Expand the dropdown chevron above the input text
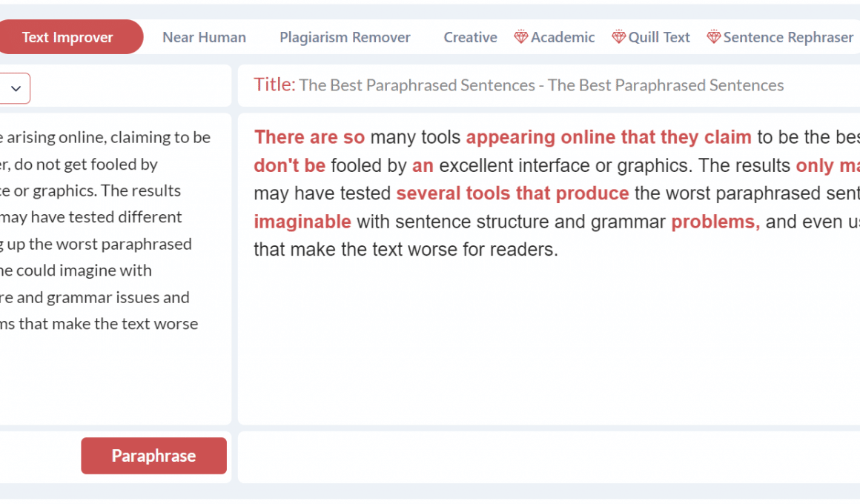 16,89
